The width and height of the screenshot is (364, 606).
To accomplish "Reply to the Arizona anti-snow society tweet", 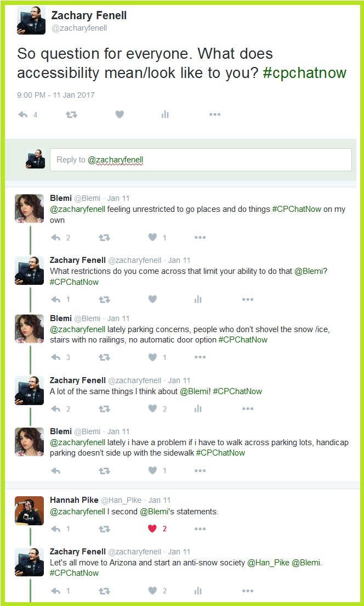I will click(x=56, y=591).
